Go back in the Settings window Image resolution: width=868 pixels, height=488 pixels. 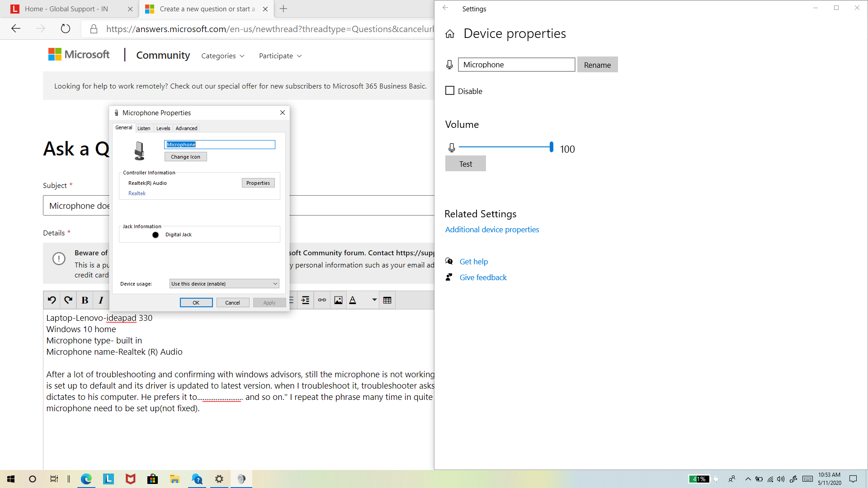pos(445,8)
